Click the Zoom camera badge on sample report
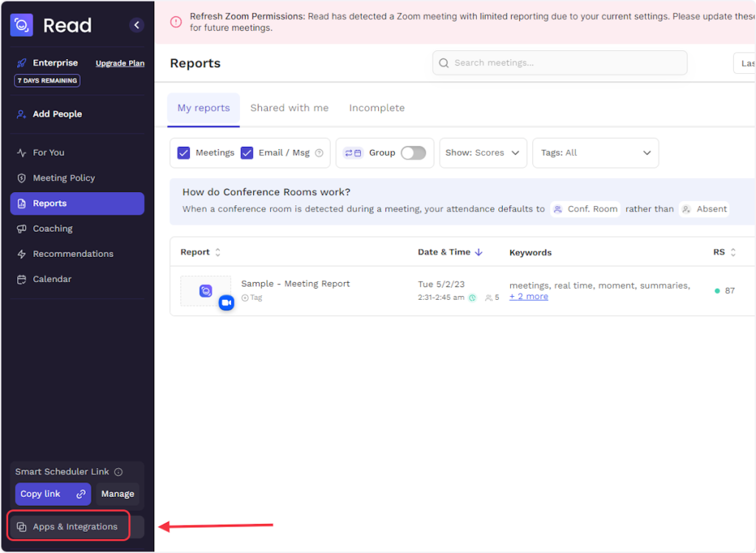Viewport: 756px width, 553px height. pos(226,303)
